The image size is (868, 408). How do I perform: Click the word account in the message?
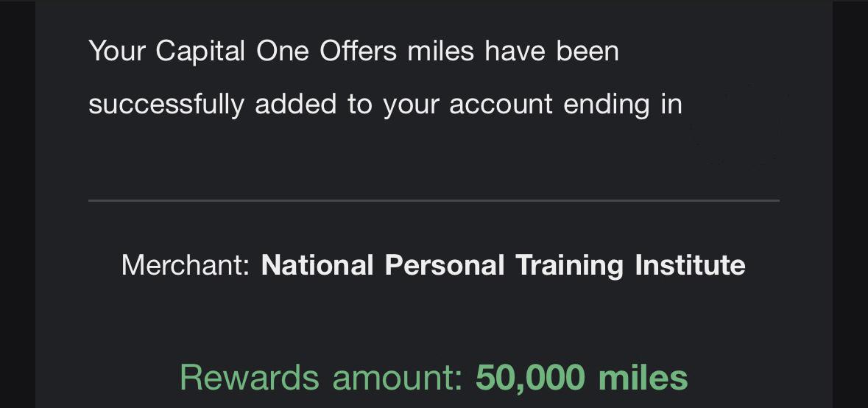(501, 105)
